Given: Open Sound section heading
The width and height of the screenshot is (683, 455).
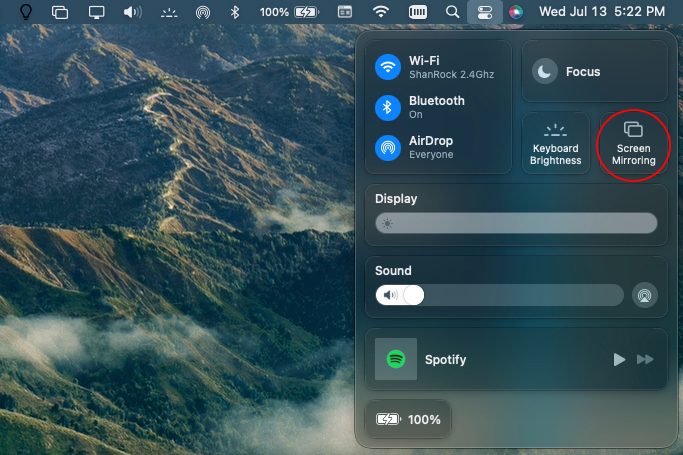Looking at the screenshot, I should pos(393,271).
